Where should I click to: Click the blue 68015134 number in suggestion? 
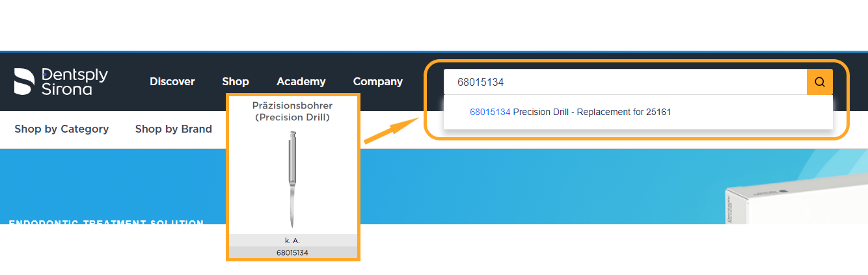coord(490,112)
